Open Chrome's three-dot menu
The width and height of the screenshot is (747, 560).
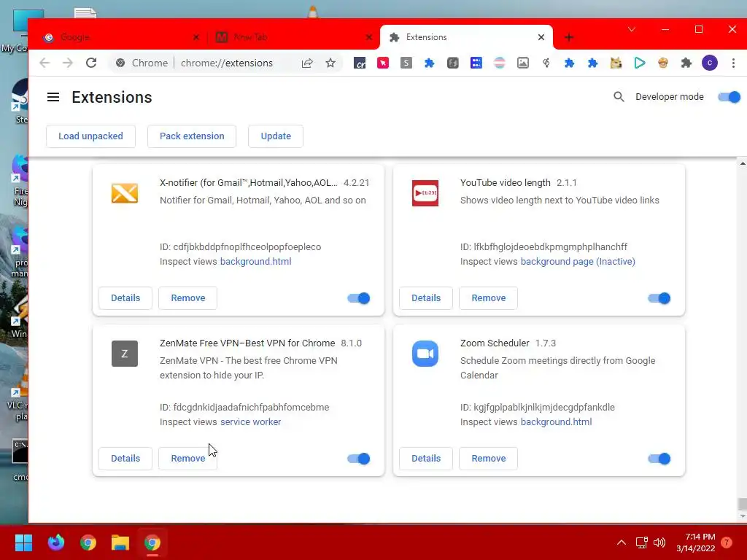[x=733, y=63]
